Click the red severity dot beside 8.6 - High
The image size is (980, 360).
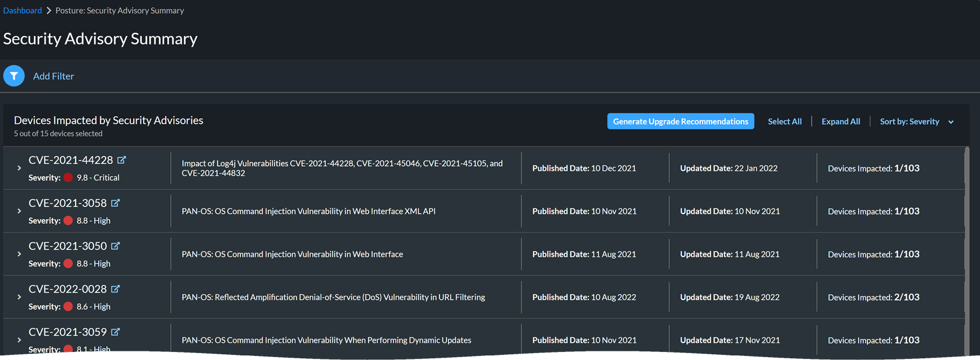pyautogui.click(x=68, y=306)
